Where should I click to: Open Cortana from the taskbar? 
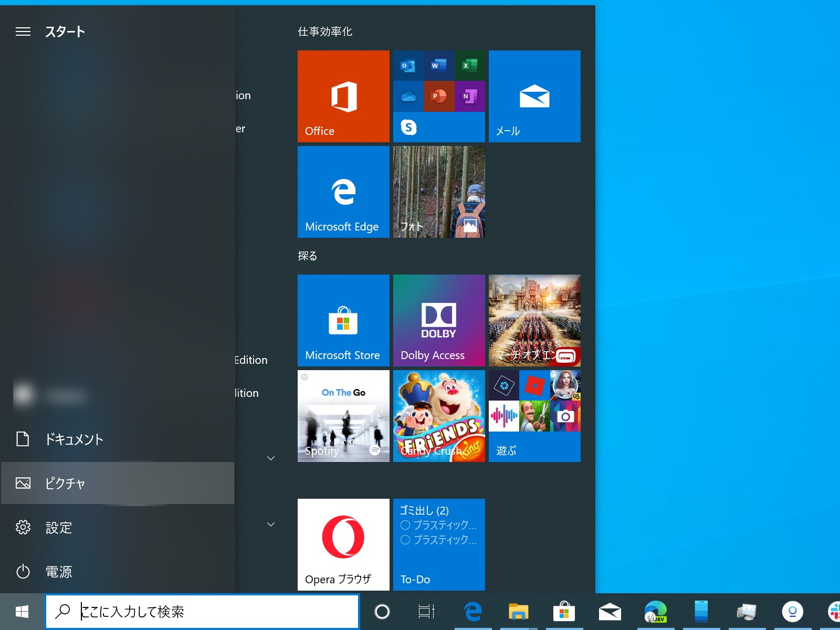(x=382, y=612)
